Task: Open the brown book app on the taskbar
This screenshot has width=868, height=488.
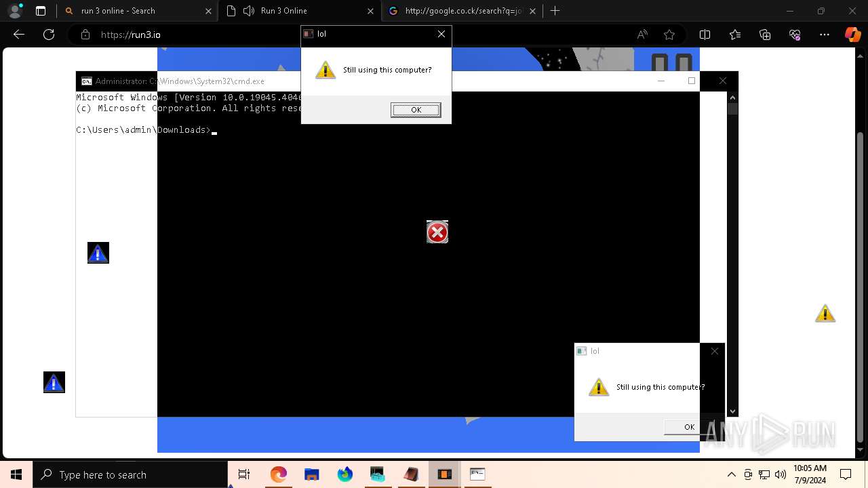Action: coord(411,474)
